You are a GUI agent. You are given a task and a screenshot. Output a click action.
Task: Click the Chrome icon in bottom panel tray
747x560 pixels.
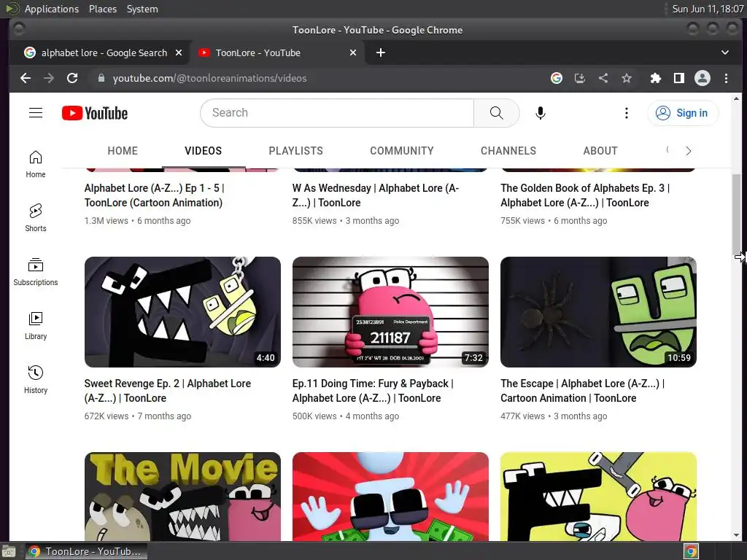[692, 551]
